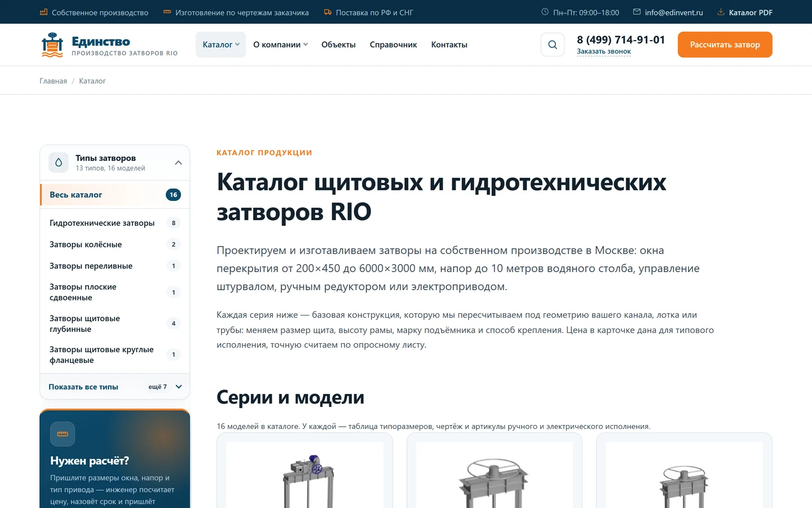Click the Нужен расчёт? card heading
This screenshot has height=508, width=812.
coord(90,461)
